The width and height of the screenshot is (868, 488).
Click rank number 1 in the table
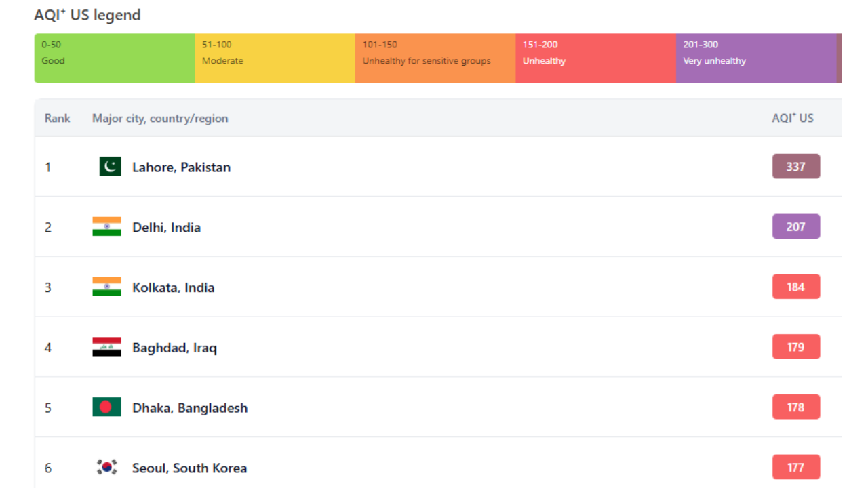click(x=47, y=167)
